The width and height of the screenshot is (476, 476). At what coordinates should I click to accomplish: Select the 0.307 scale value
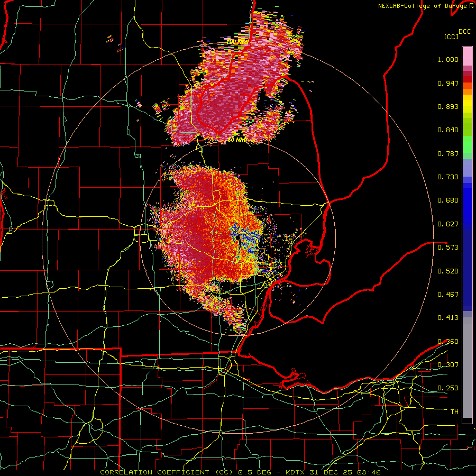pos(448,364)
